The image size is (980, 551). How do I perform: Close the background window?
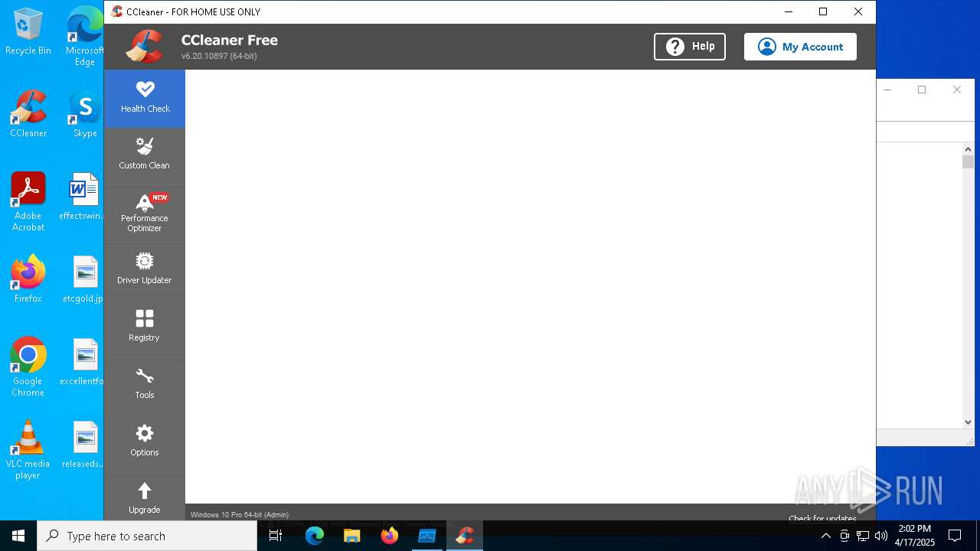point(956,90)
